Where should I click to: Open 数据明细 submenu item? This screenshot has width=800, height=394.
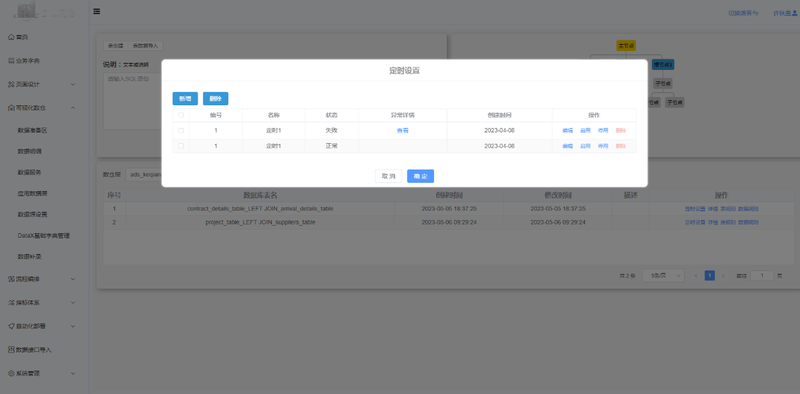point(30,152)
